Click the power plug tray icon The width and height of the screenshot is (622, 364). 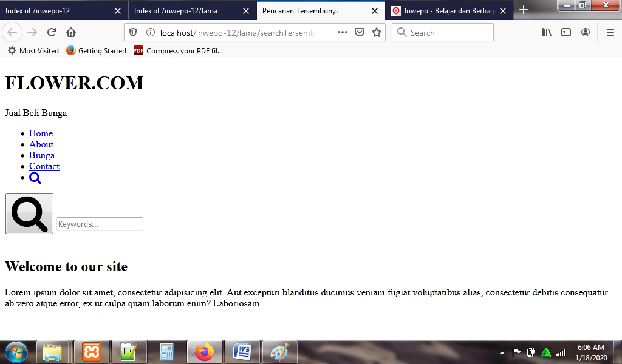[x=531, y=352]
